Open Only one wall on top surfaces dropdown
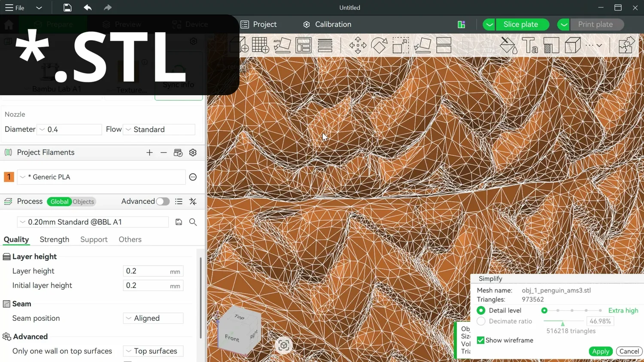Image resolution: width=644 pixels, height=362 pixels. click(153, 351)
